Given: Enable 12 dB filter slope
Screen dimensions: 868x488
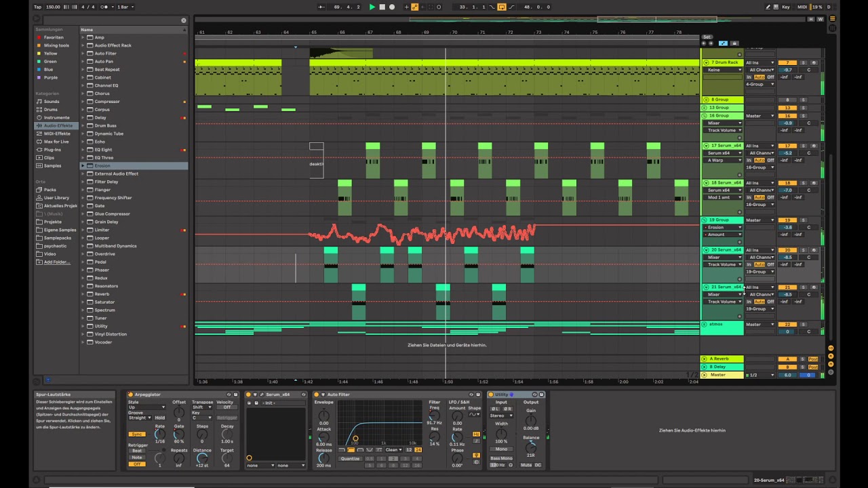Looking at the screenshot, I should (x=410, y=450).
